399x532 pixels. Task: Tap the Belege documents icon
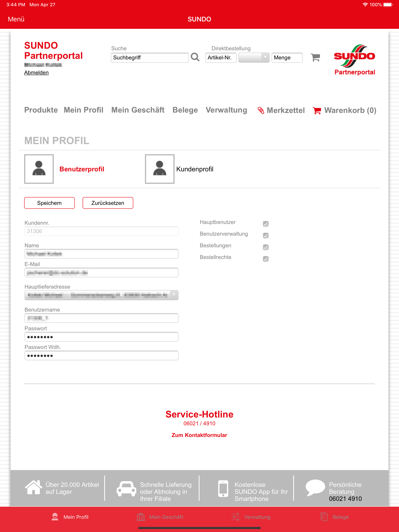click(x=324, y=517)
